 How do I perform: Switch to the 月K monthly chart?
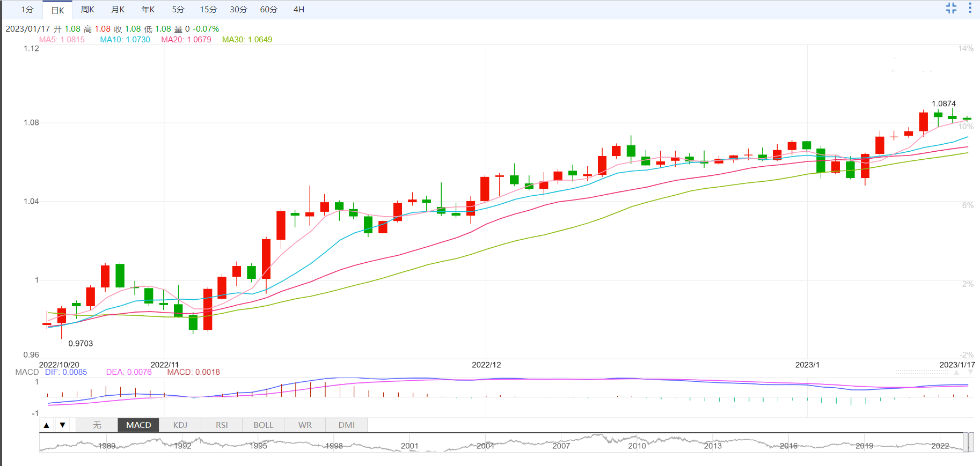118,10
